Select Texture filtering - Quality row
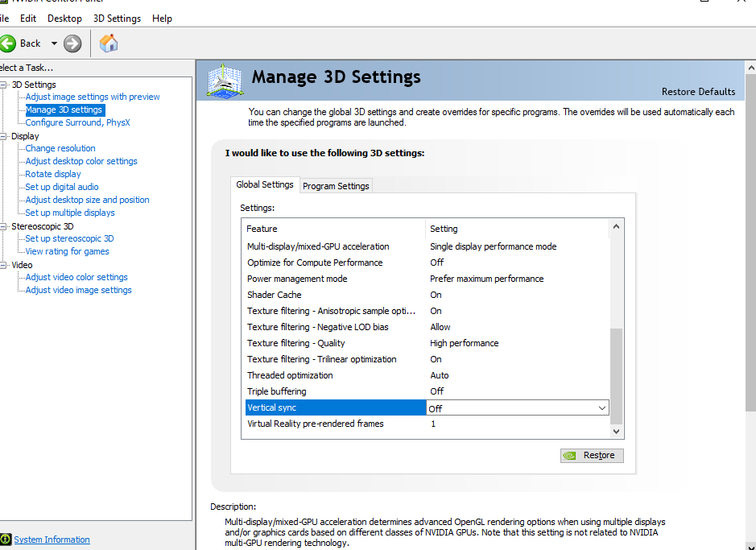The height and width of the screenshot is (550, 756). point(428,343)
